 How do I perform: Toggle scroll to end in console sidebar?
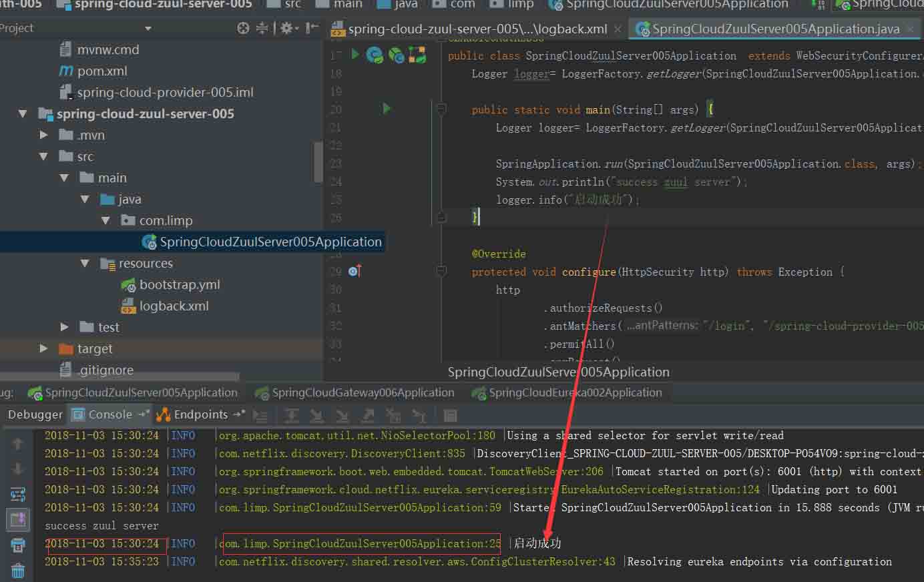pos(18,519)
